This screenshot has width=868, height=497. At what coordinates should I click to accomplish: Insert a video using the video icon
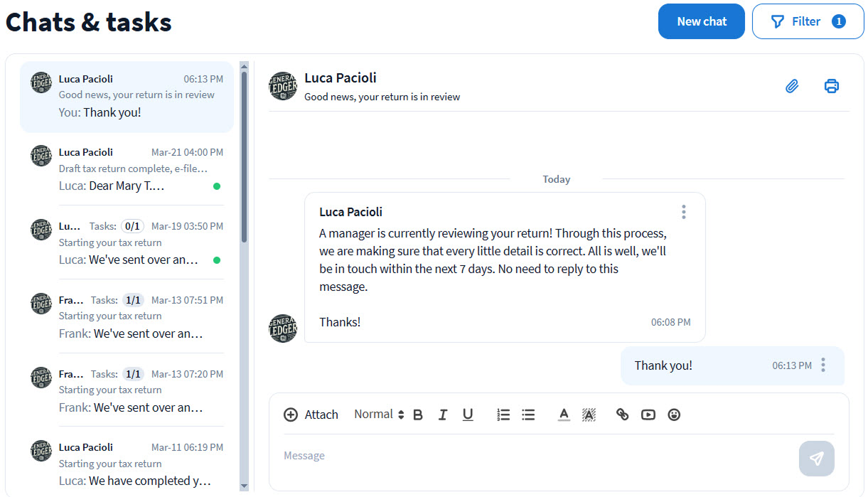[648, 415]
